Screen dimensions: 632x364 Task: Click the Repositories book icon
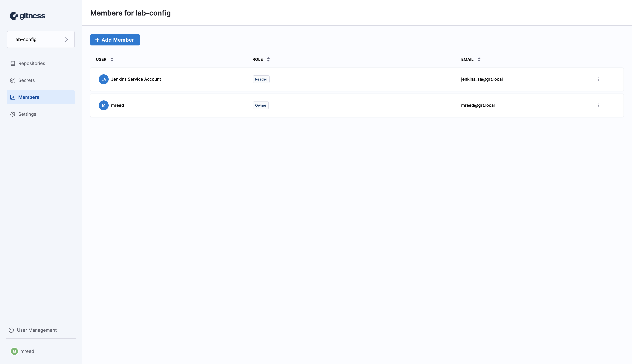(13, 63)
